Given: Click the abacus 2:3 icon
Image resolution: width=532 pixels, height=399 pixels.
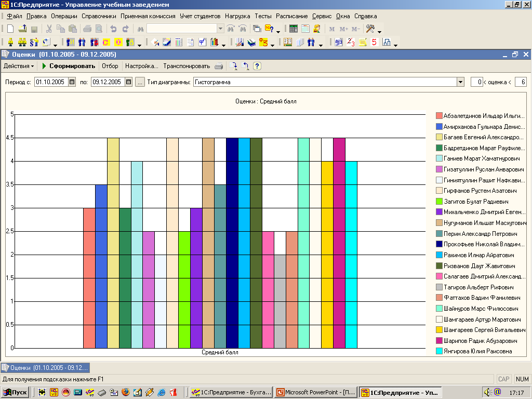Looking at the screenshot, I should 288,43.
